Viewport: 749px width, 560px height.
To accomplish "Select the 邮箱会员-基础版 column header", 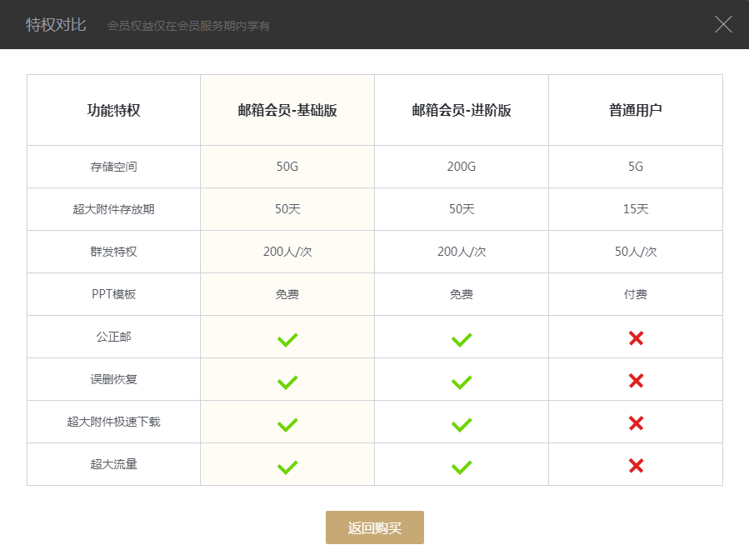I will [x=287, y=110].
